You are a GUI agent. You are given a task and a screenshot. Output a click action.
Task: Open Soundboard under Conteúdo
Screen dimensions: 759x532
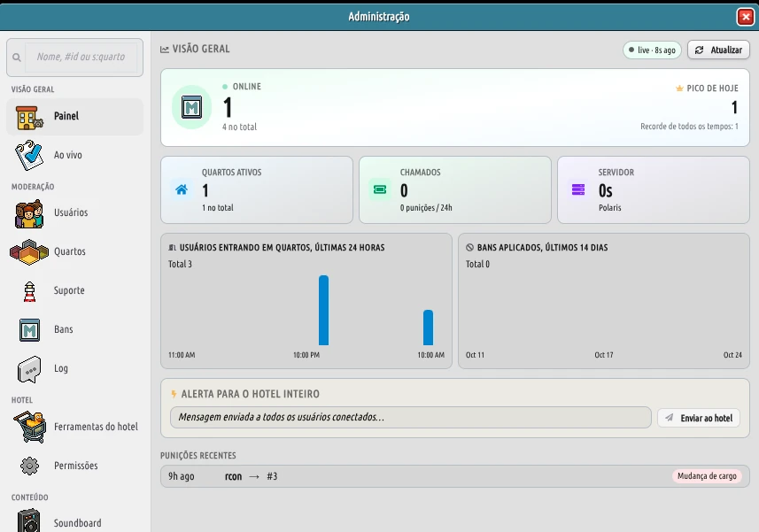coord(75,521)
